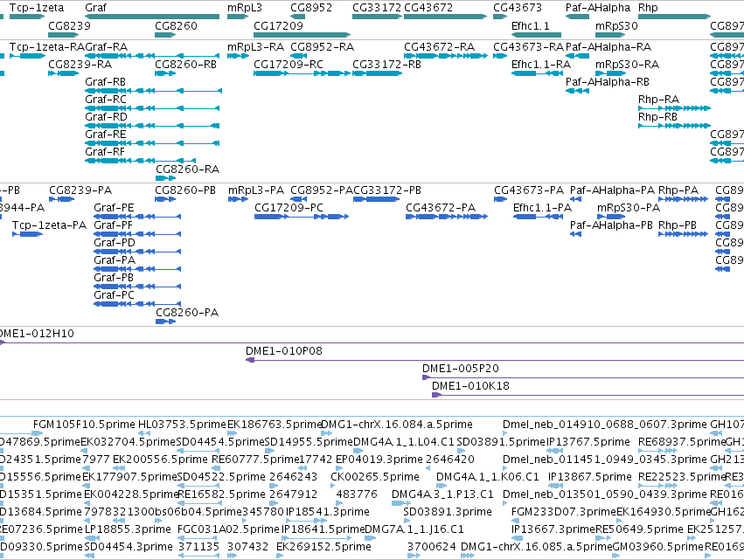Select the Paf-AHalpha-PB protein feature

tap(575, 234)
